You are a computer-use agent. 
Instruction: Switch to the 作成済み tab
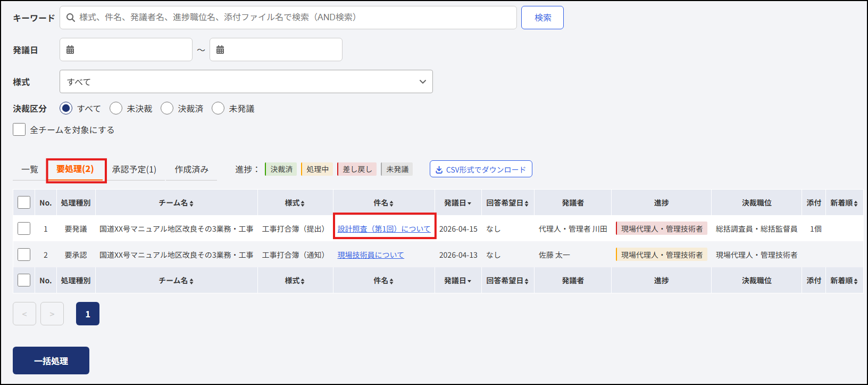(191, 169)
